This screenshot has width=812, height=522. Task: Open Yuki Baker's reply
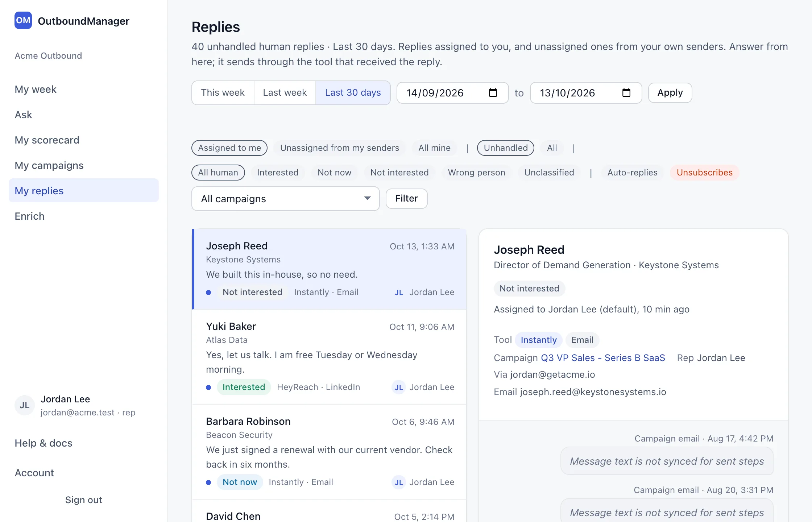[x=329, y=357]
